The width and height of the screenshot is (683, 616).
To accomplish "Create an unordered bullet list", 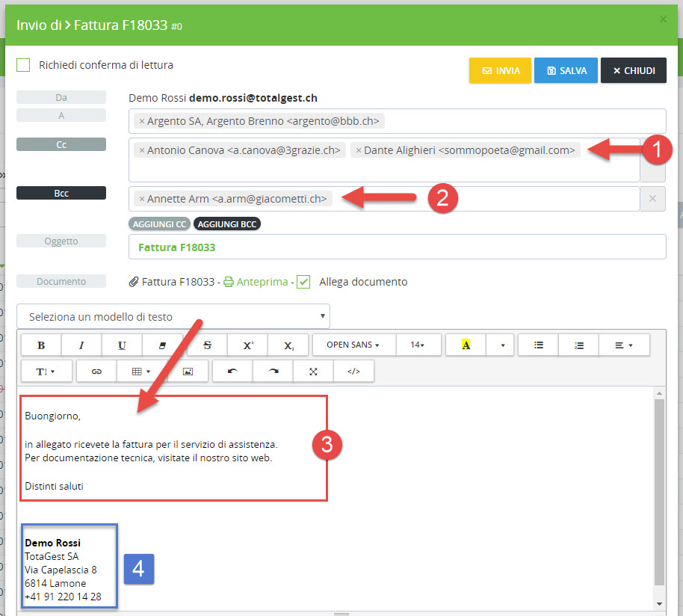I will tap(538, 345).
